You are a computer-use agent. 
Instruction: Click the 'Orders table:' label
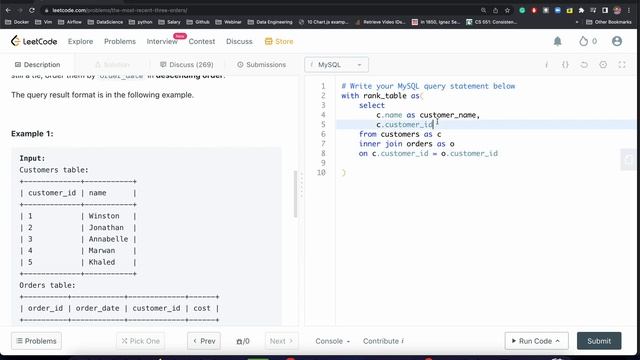pos(47,285)
